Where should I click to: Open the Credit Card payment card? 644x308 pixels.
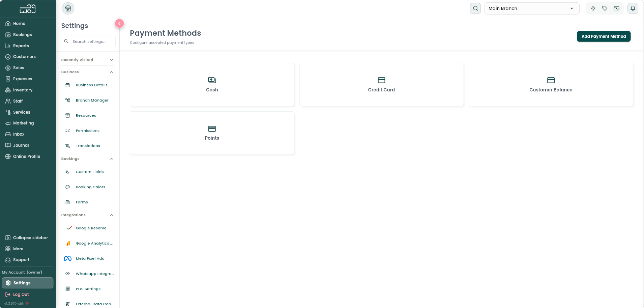point(381,85)
